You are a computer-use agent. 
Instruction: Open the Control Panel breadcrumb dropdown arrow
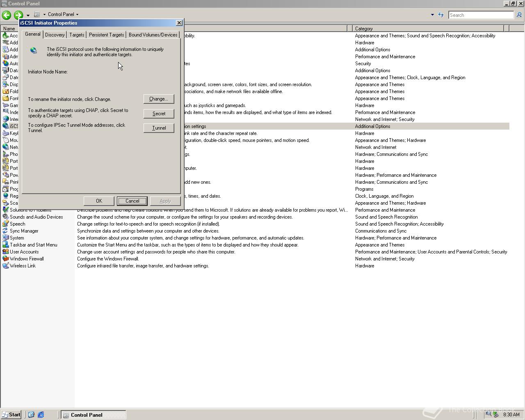pos(77,14)
